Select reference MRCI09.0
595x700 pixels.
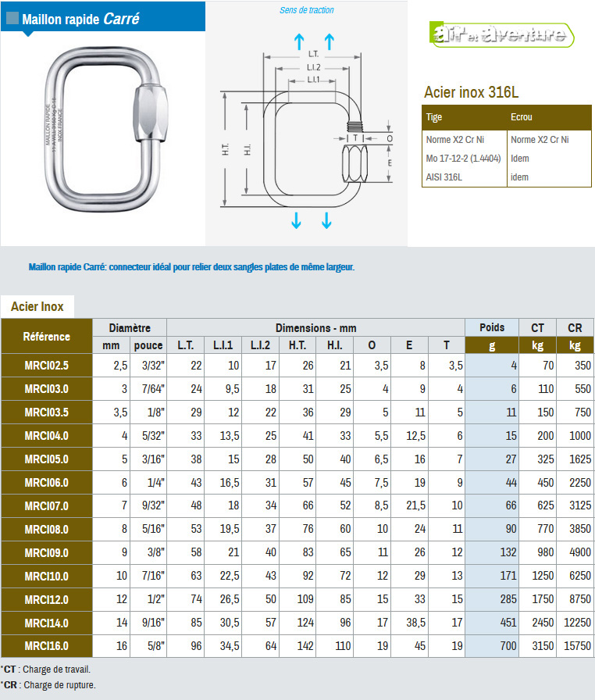click(46, 552)
